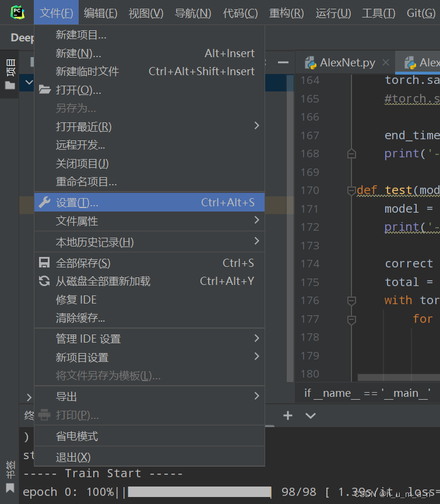Click the reload arrows icon beside 从磁盘全部重新加载

[44, 281]
